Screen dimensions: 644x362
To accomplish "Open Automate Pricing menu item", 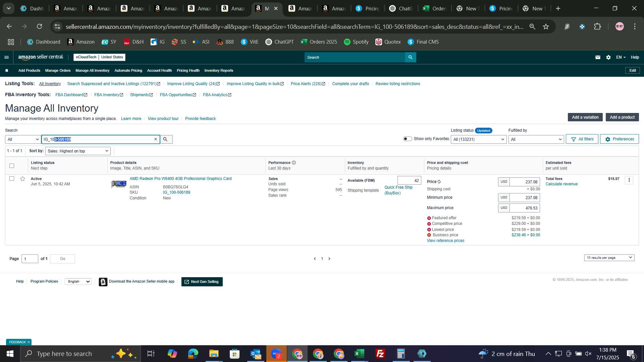I will coord(128,70).
